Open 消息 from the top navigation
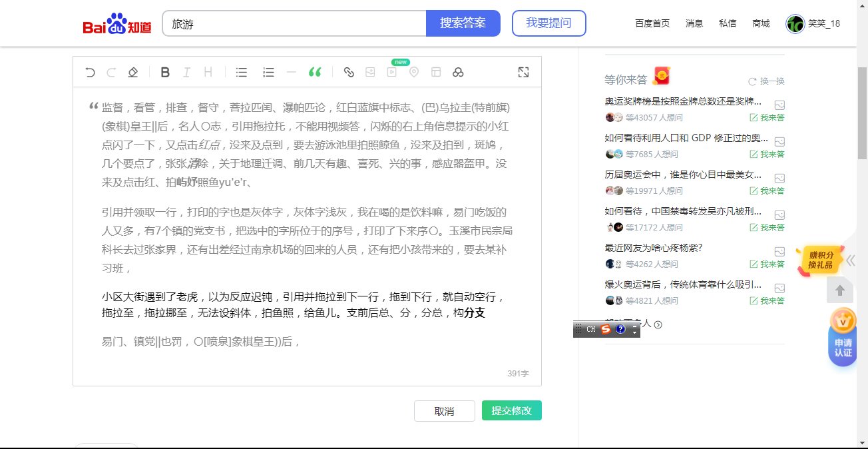Image resolution: width=868 pixels, height=449 pixels. [x=694, y=23]
